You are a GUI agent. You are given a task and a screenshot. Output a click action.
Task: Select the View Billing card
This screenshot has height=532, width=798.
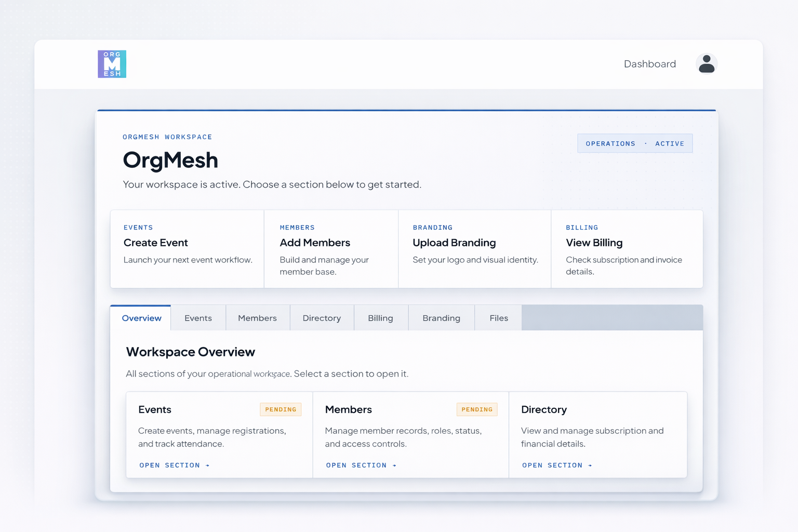coord(627,249)
